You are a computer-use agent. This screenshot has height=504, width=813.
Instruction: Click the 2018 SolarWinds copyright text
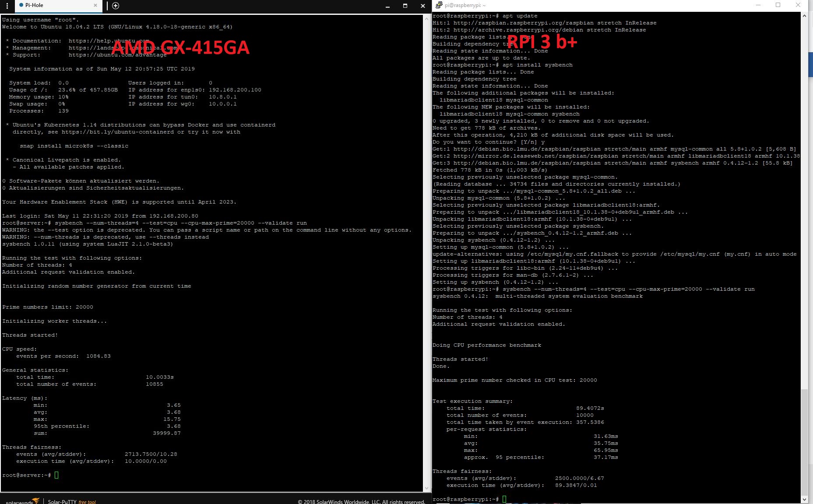pyautogui.click(x=361, y=502)
